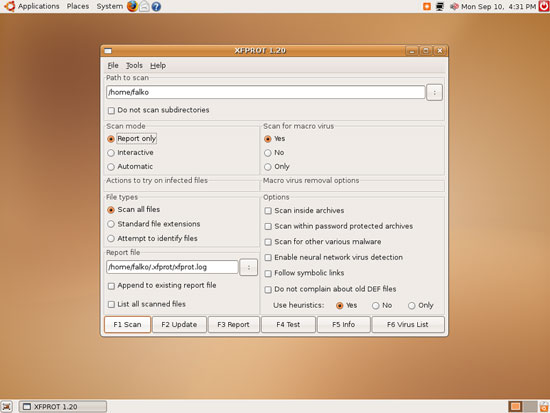Viewport: 550px width, 413px height.
Task: Click the Report file path field
Action: point(172,267)
